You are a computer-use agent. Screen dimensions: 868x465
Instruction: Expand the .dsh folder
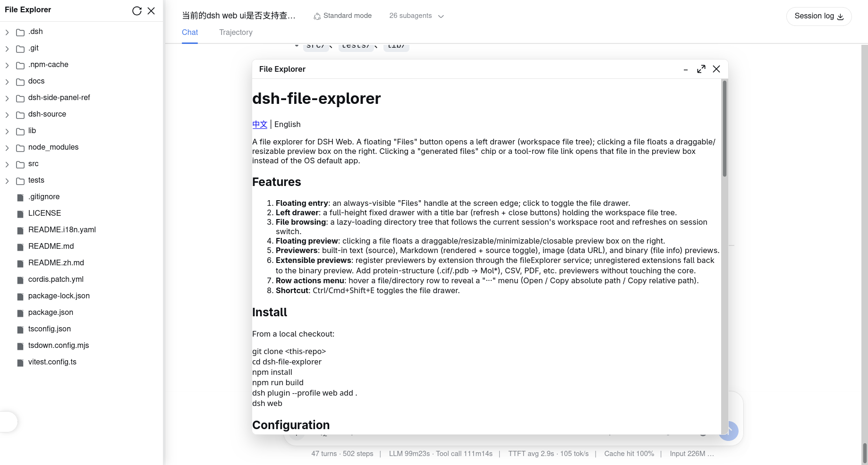7,32
